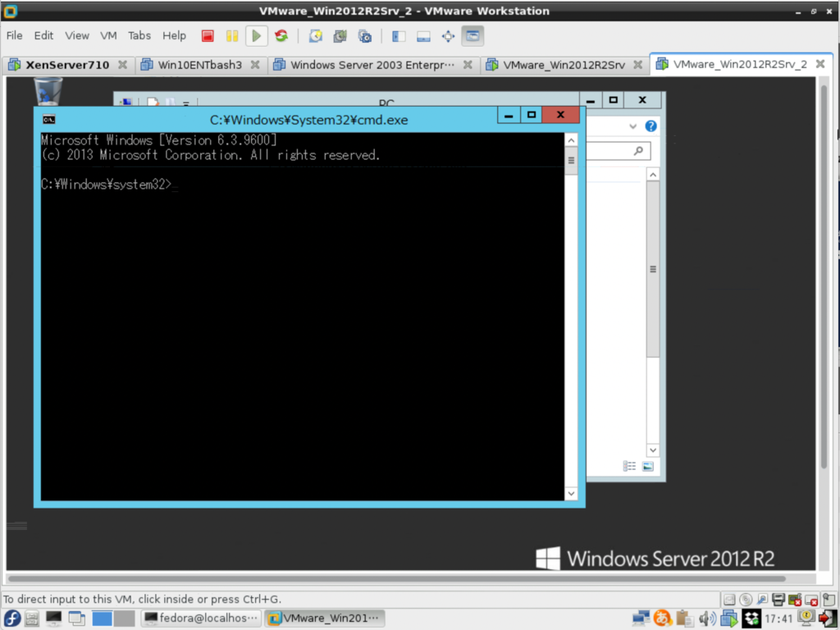Click the Explorer scrollbar up arrow
The image size is (840, 630).
tap(653, 175)
